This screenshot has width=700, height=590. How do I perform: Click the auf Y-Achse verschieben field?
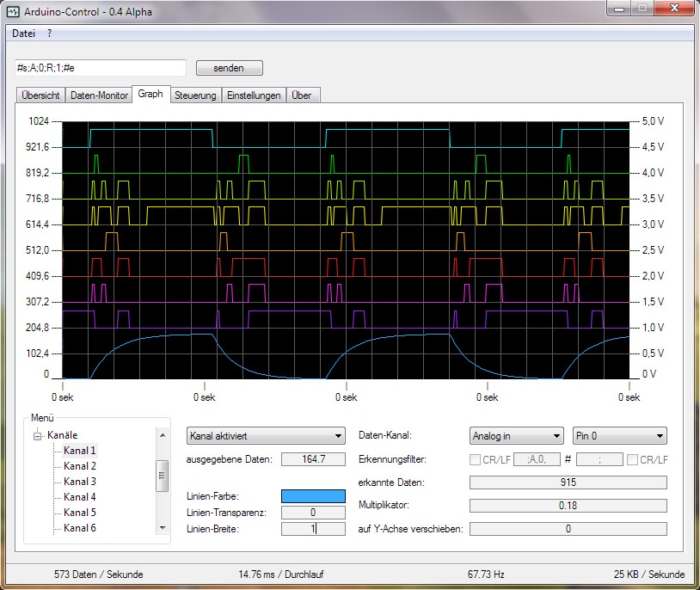[x=568, y=529]
